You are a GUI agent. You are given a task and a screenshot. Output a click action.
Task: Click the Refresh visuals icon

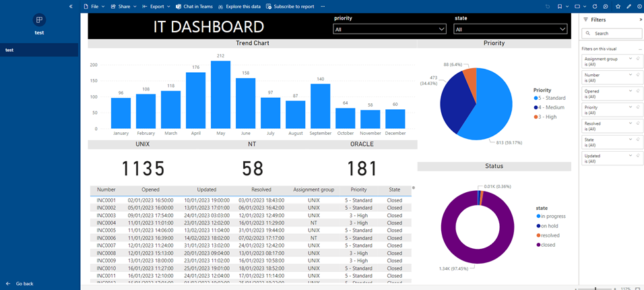(596, 6)
